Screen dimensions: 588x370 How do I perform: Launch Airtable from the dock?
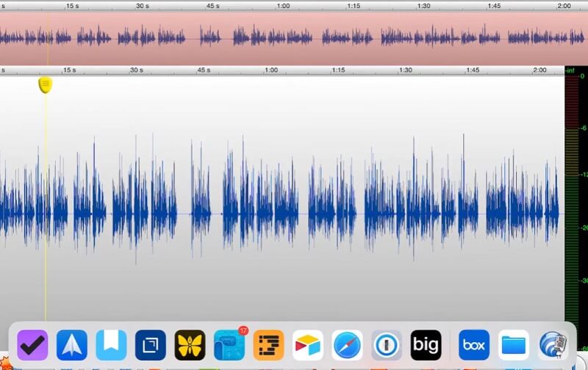click(308, 345)
